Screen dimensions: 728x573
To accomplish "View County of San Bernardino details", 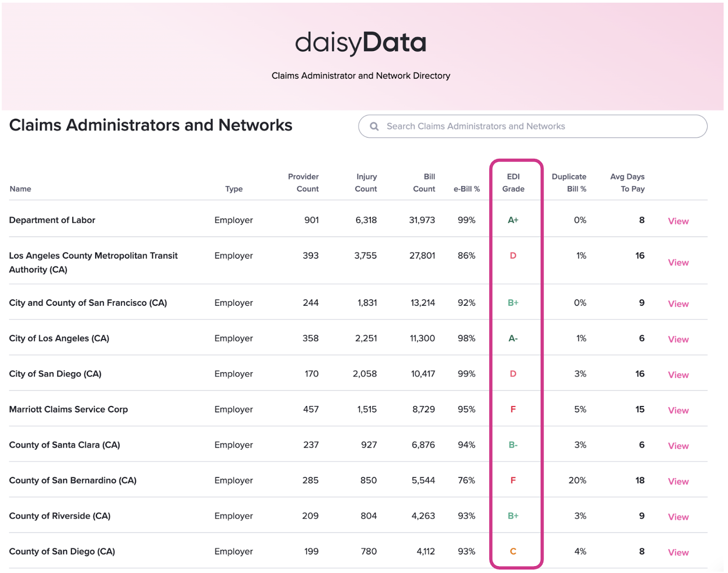I will pos(677,482).
